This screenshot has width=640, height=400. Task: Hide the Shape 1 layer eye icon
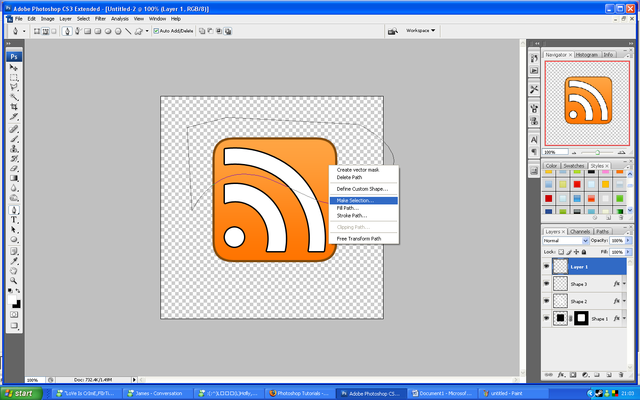(547, 318)
